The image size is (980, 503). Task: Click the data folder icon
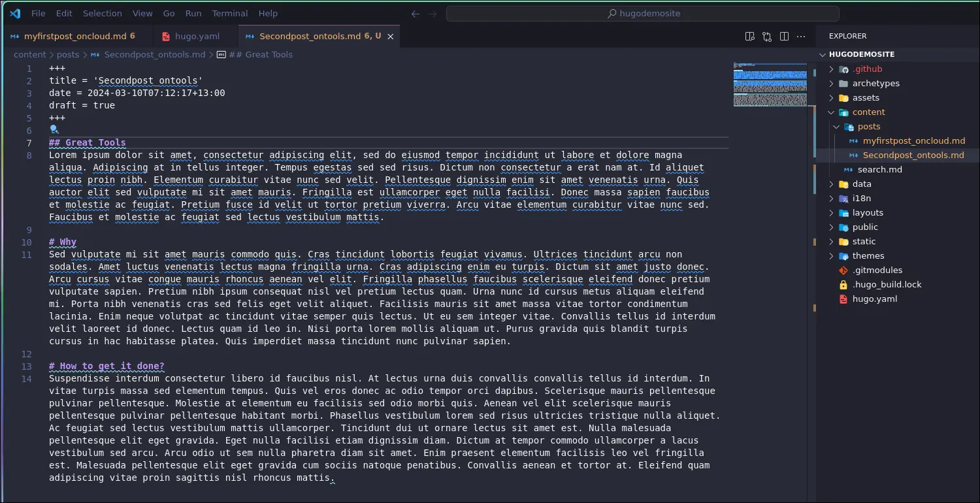pos(843,184)
